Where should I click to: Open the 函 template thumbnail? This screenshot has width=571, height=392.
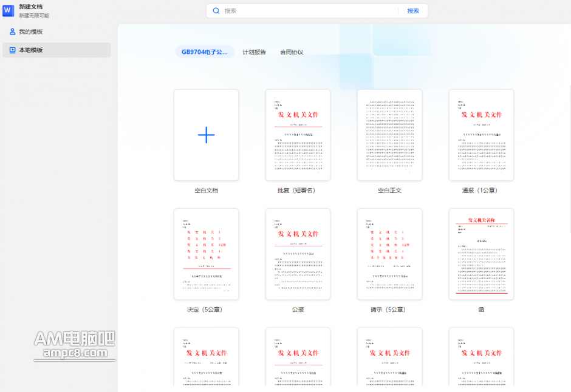click(x=482, y=254)
